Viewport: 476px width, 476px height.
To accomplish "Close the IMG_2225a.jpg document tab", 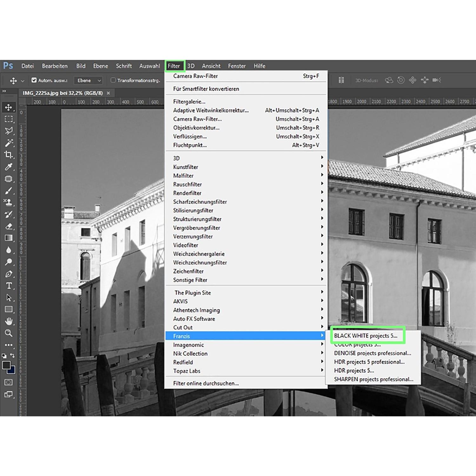I will [x=108, y=93].
